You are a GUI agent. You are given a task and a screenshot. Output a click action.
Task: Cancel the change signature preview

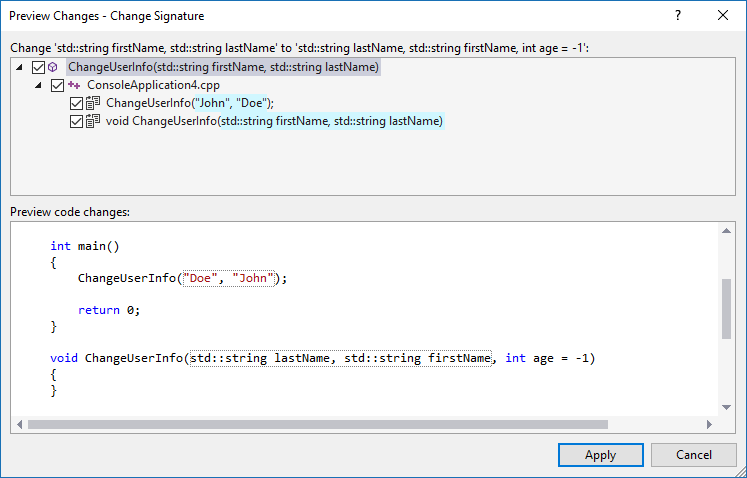[693, 455]
